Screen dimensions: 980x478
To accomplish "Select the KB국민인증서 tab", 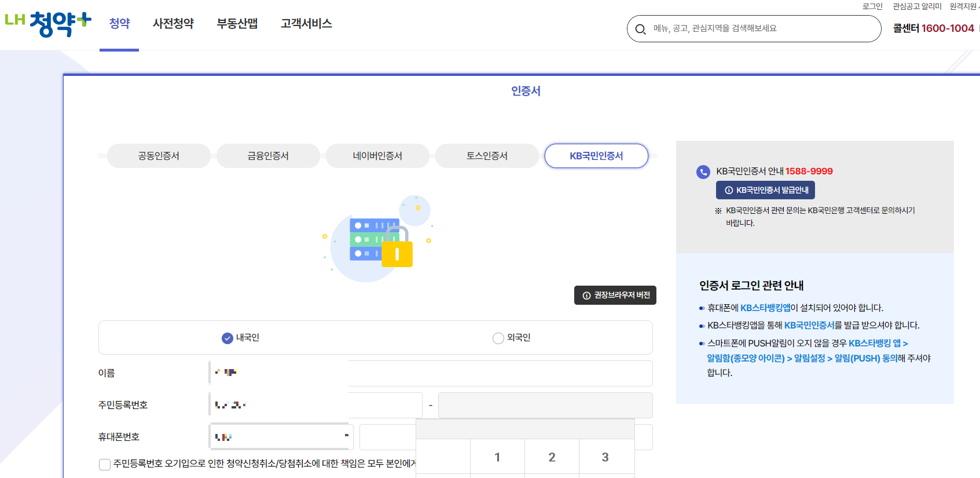I will pyautogui.click(x=596, y=156).
